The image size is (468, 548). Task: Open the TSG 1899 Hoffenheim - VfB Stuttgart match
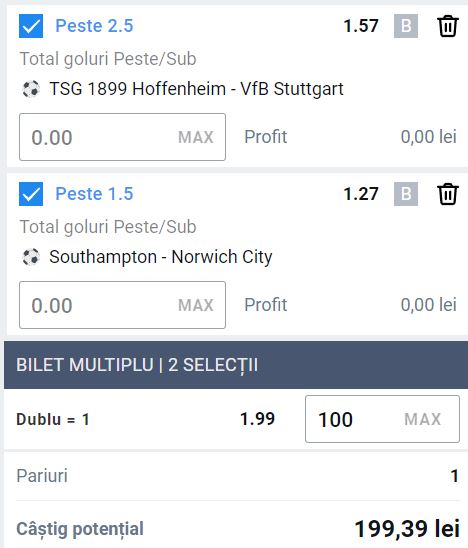pyautogui.click(x=196, y=89)
